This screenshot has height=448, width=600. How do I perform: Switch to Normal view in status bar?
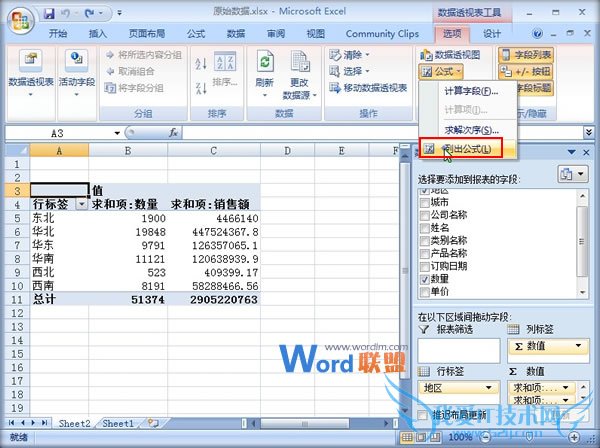pyautogui.click(x=407, y=437)
